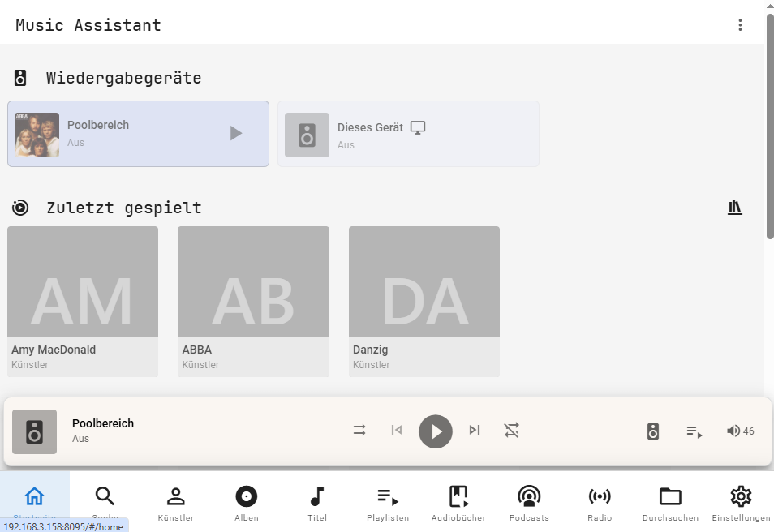
Task: Start playback on the Poolbereich player card
Action: coord(235,133)
